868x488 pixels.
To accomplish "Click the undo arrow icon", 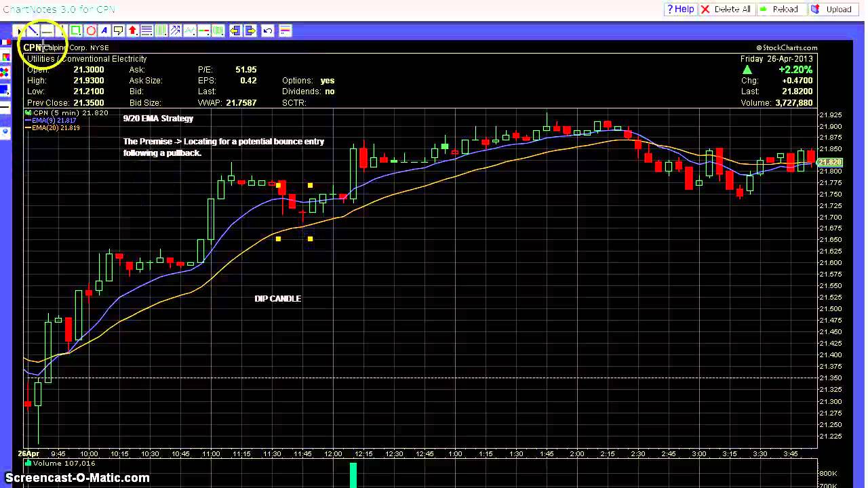I will coord(268,30).
